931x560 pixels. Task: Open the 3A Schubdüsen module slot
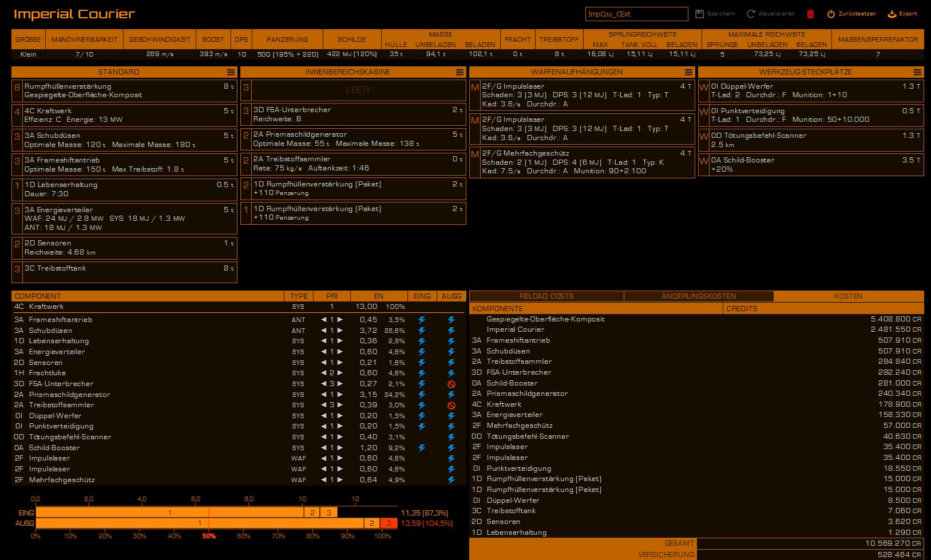coord(124,140)
